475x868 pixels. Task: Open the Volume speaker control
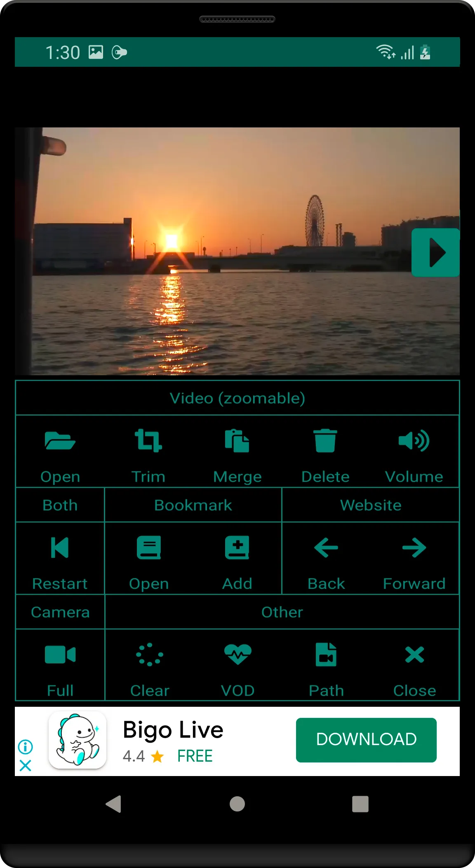[414, 440]
